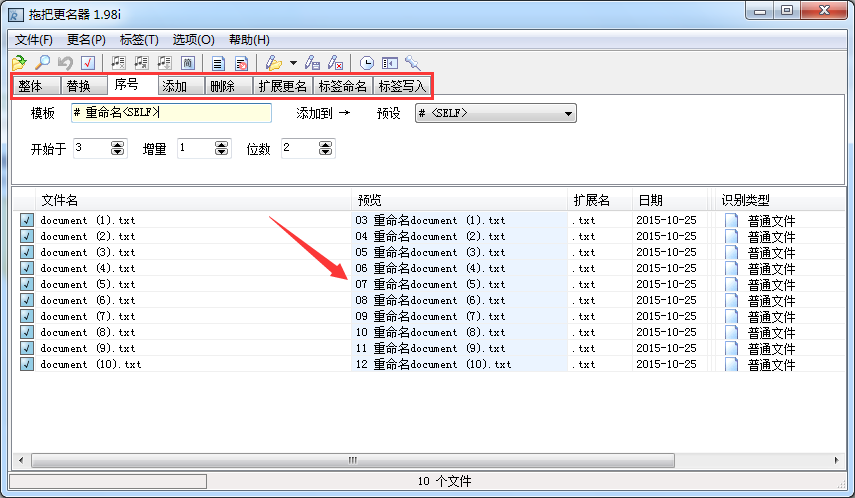Uncheck the document (9).txt checkbox
Image resolution: width=855 pixels, height=498 pixels.
tap(27, 348)
